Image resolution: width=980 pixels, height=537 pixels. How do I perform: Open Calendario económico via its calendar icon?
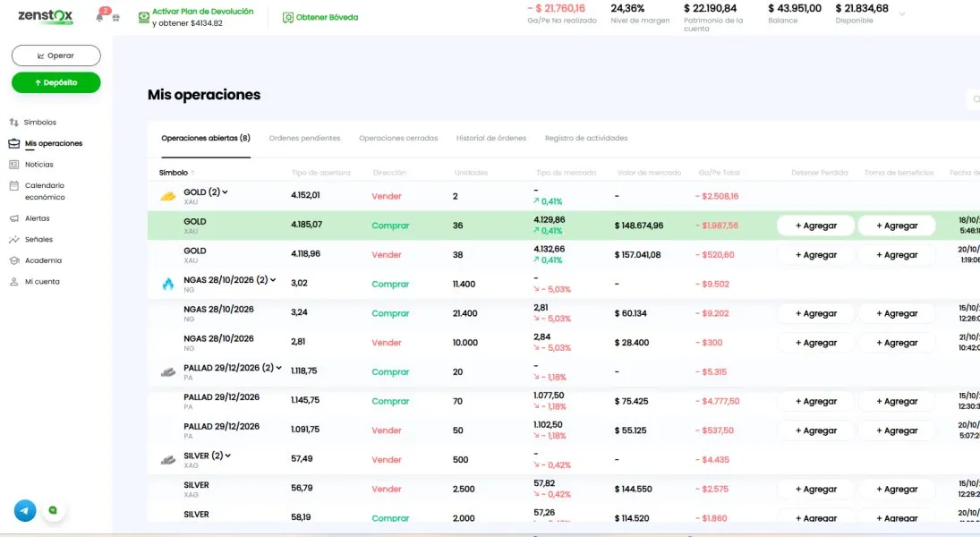(x=13, y=185)
